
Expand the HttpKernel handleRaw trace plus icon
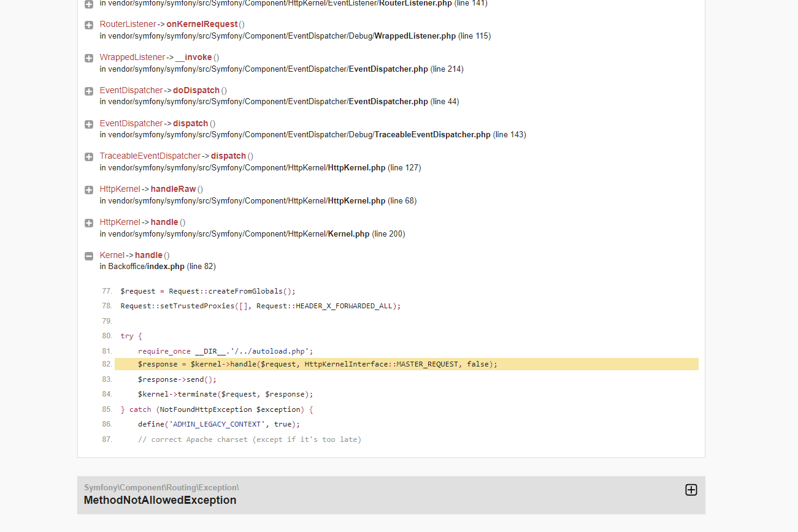89,190
